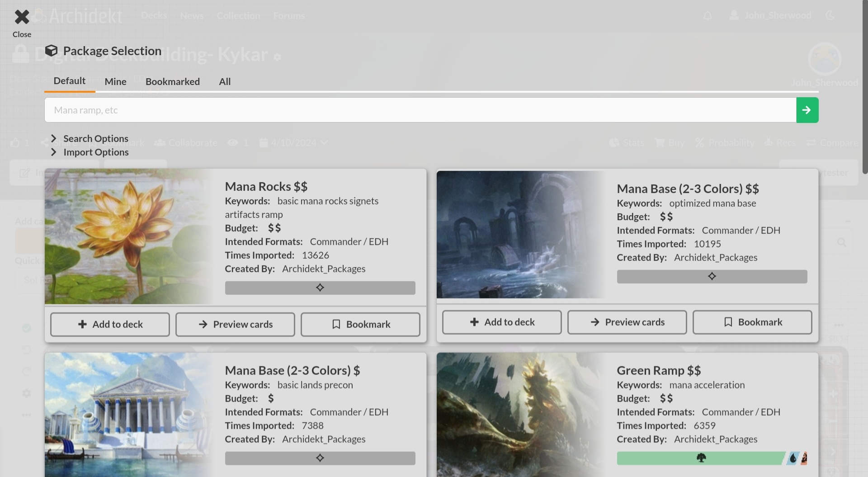Click the colorless diamond icon on Mana Rocks card

(320, 288)
